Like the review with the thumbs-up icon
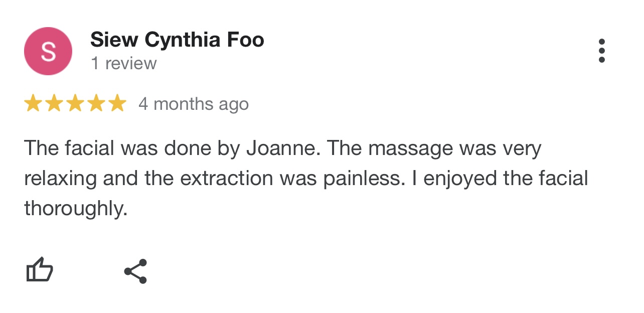This screenshot has width=644, height=313. tap(39, 270)
